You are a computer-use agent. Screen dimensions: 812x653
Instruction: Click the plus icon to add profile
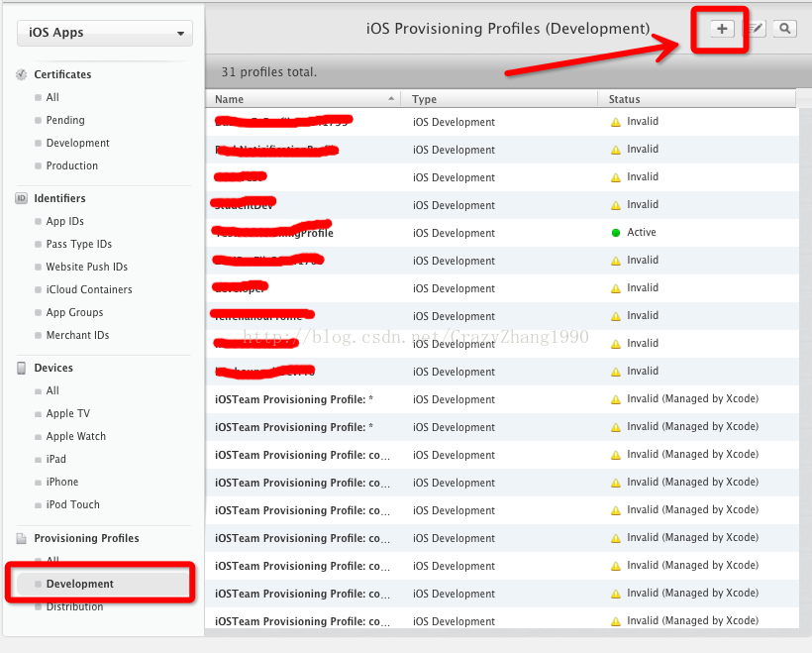click(x=722, y=29)
